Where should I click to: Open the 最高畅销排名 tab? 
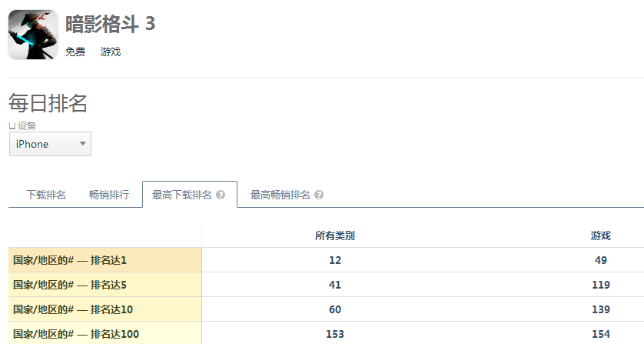click(281, 195)
